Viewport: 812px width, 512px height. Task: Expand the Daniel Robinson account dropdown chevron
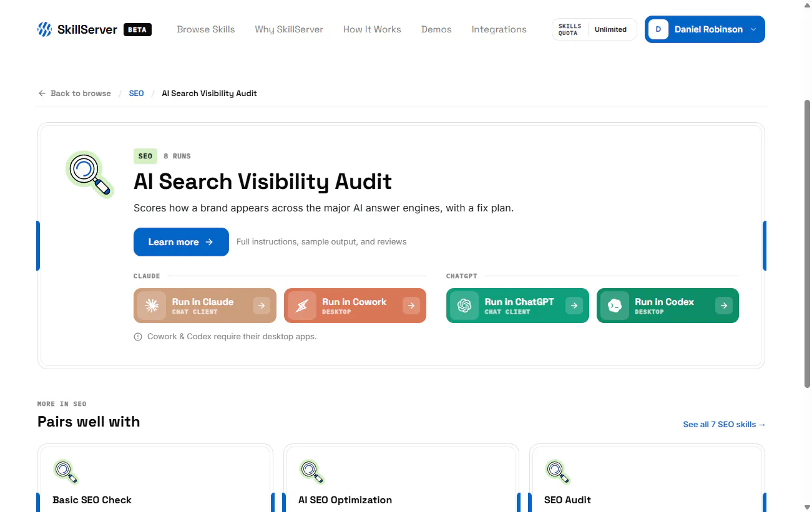coord(753,29)
